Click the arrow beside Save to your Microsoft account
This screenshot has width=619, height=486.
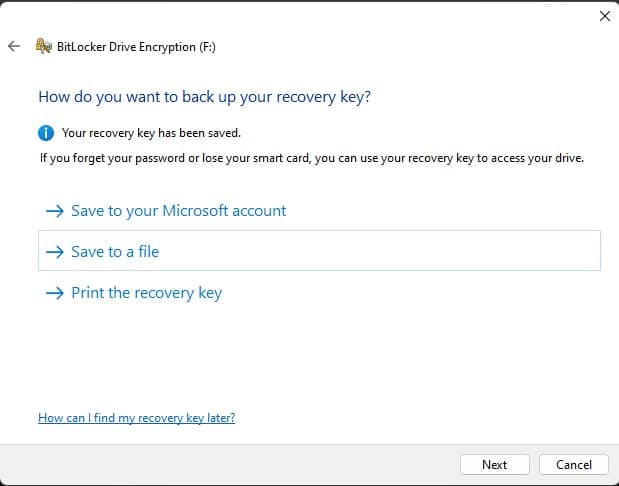pyautogui.click(x=54, y=211)
